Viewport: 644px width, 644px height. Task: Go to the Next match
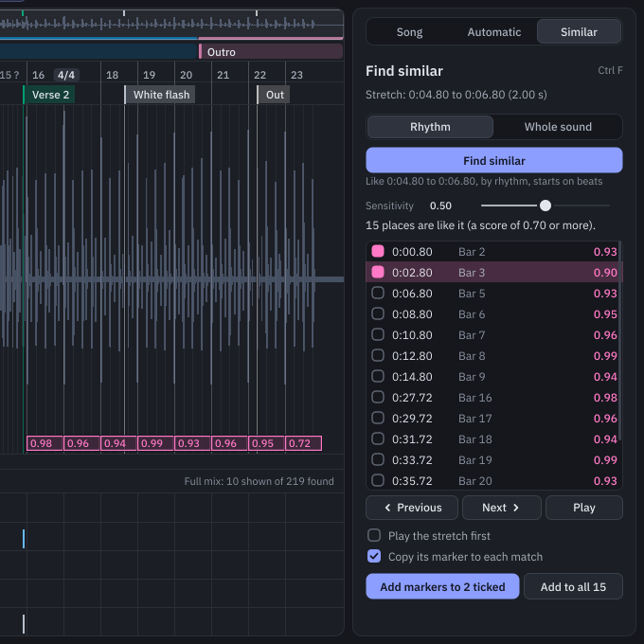click(502, 508)
